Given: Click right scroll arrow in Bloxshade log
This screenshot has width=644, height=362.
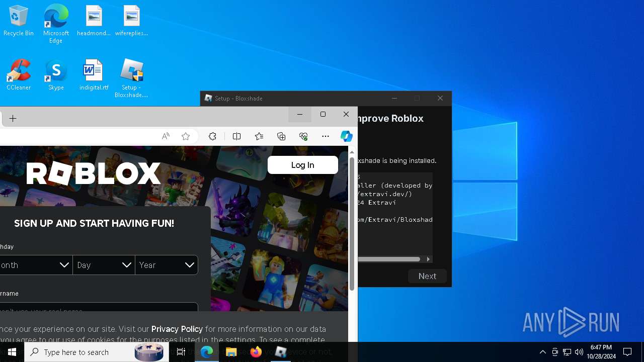Looking at the screenshot, I should point(429,259).
